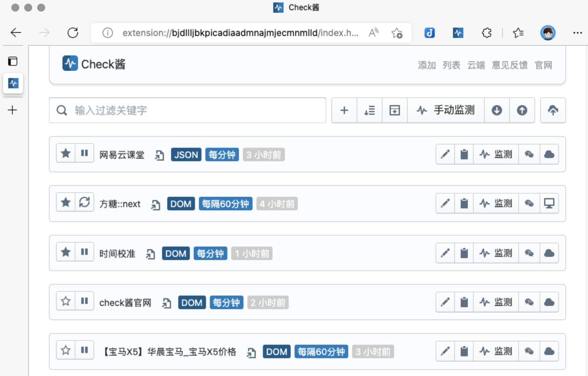
Task: Open the browser favorites star-list icon
Action: [518, 33]
